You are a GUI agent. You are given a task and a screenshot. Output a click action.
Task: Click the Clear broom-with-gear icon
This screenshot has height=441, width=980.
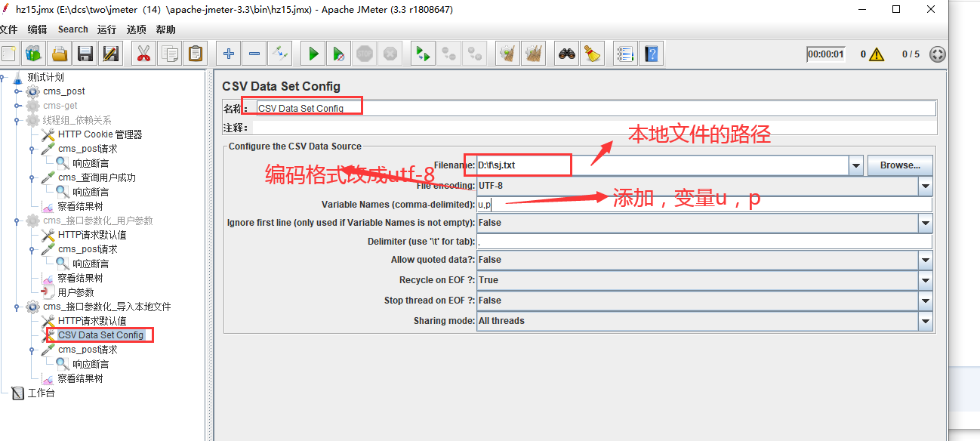tap(508, 54)
